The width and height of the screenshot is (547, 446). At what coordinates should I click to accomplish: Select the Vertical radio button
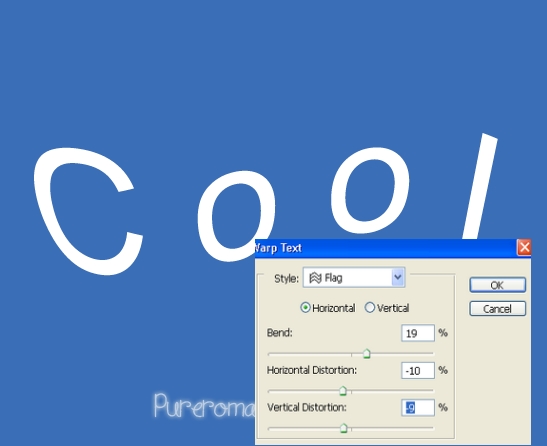369,308
